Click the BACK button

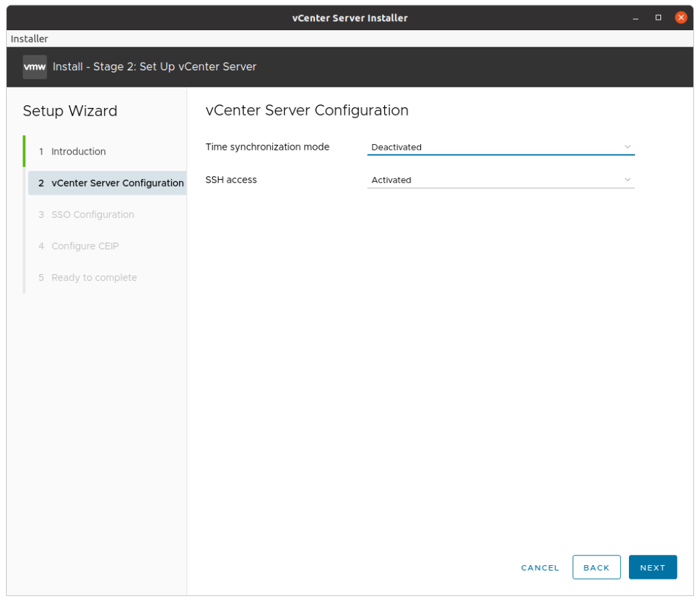coord(596,567)
